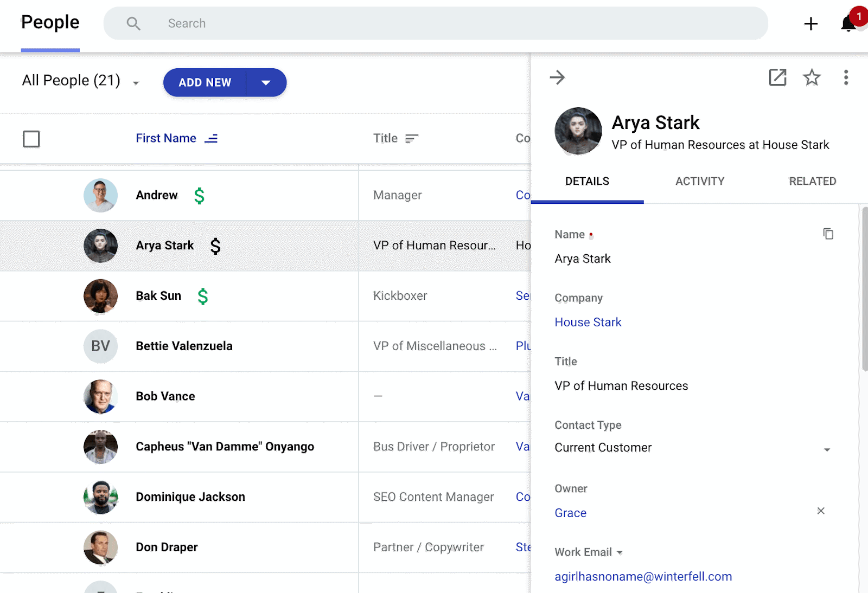Sort by the First Name sort icon
The height and width of the screenshot is (593, 868).
click(211, 138)
